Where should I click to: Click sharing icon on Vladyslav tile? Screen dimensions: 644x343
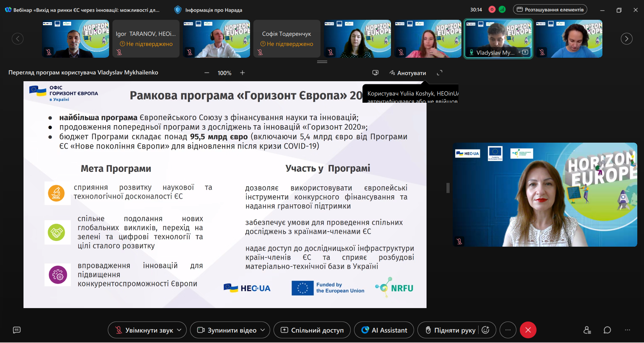pos(525,52)
